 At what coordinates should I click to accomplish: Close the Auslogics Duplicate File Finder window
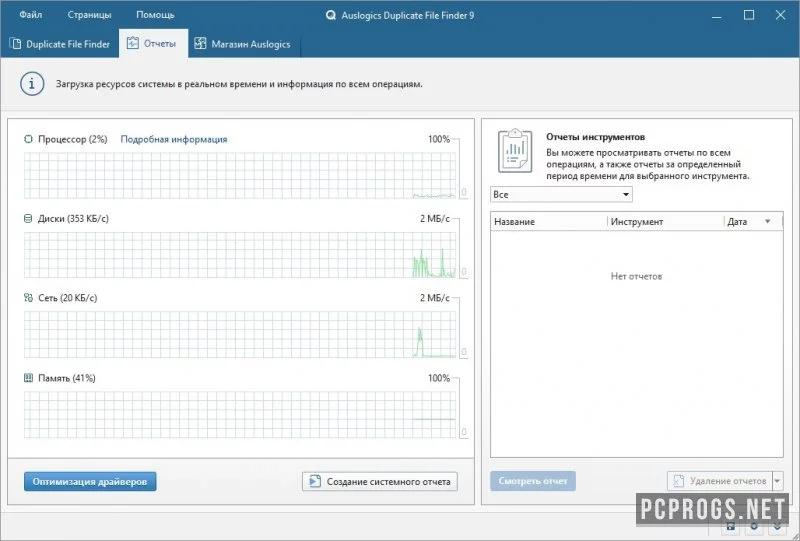780,15
